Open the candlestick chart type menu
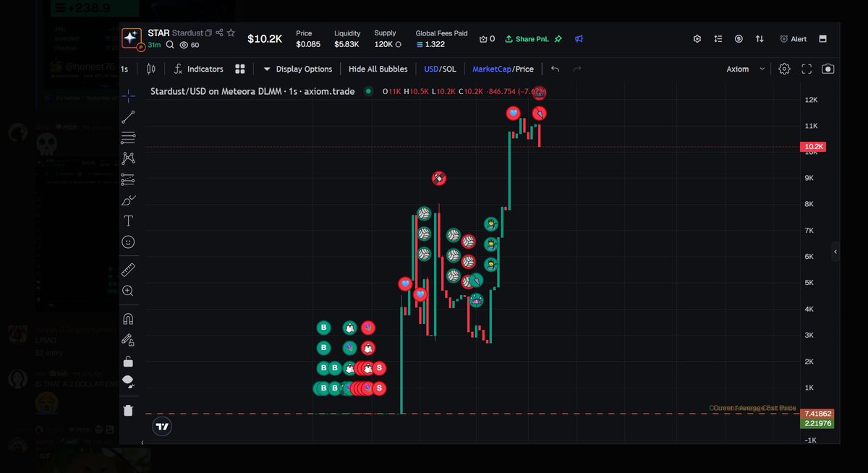The width and height of the screenshot is (868, 473). click(x=150, y=69)
